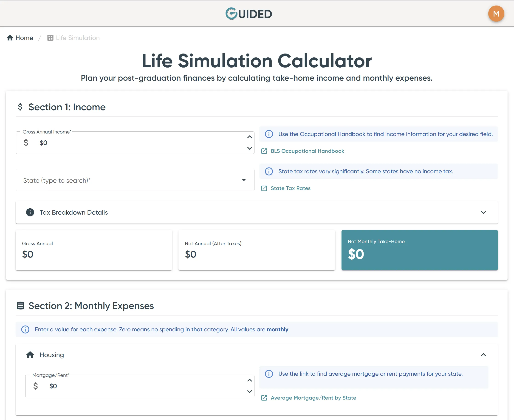Image resolution: width=514 pixels, height=420 pixels.
Task: Click the external link icon beside State Tax Rates
Action: pyautogui.click(x=264, y=188)
